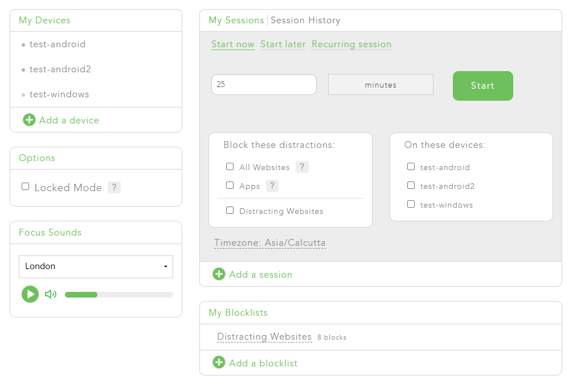Screen dimensions: 577x392
Task: Open the Locked Mode help question mark
Action: click(x=114, y=188)
